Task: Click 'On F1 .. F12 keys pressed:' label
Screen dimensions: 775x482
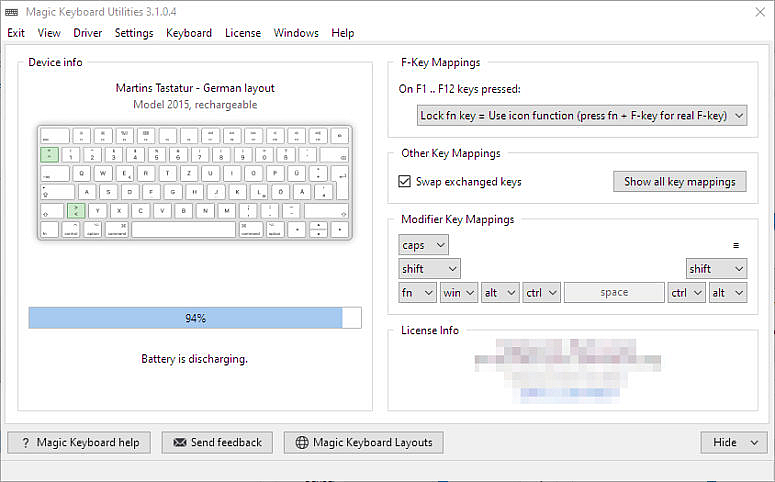Action: (459, 89)
